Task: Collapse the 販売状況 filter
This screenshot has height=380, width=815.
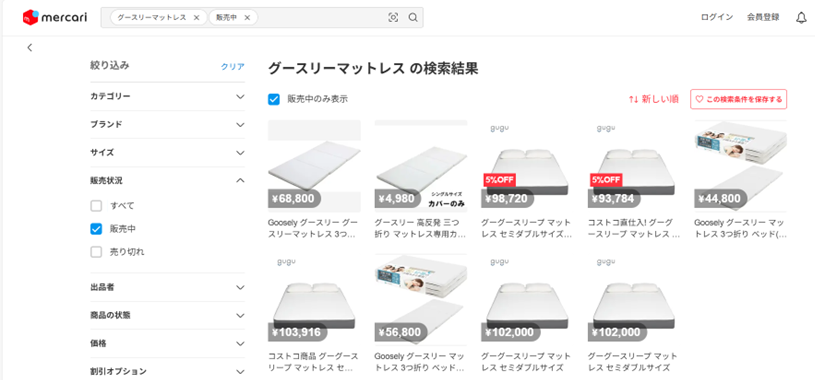Action: click(x=167, y=180)
